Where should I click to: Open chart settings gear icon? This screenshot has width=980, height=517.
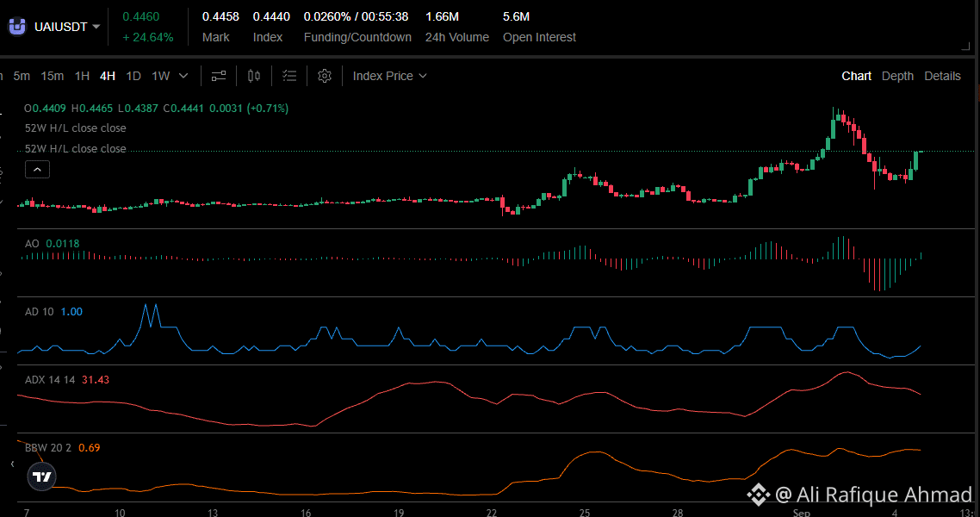point(325,76)
